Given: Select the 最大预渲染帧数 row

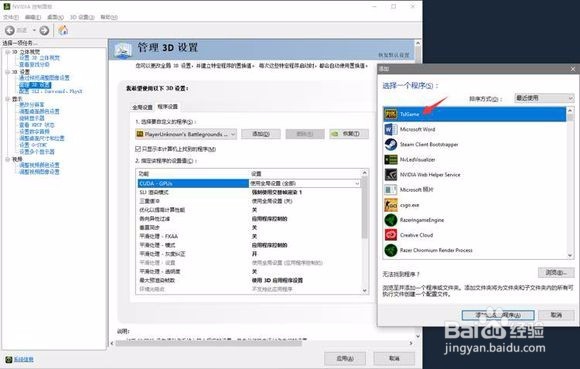Looking at the screenshot, I should pos(249,280).
